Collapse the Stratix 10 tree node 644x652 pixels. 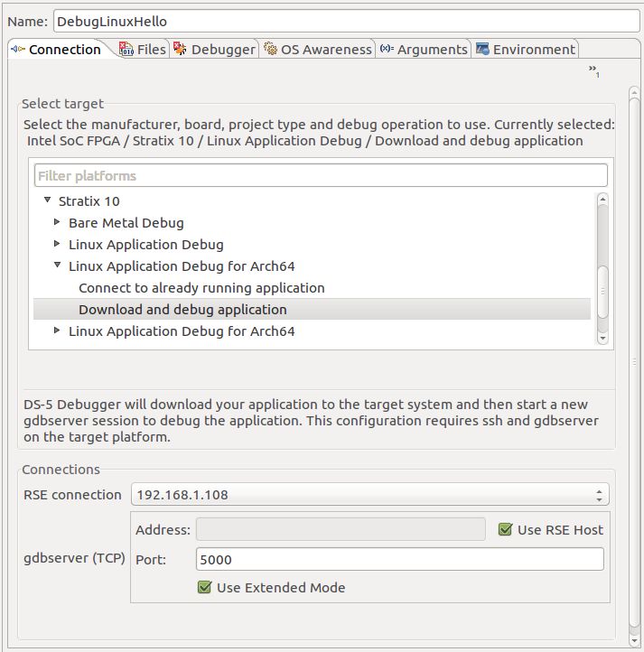(48, 200)
